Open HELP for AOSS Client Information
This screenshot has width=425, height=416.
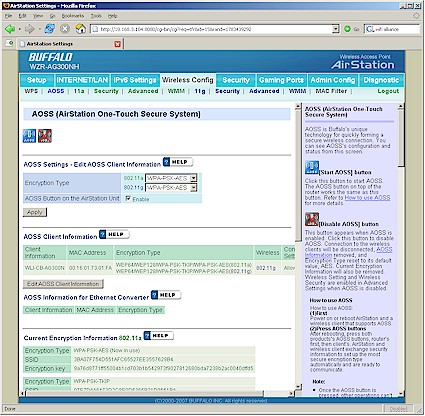(x=114, y=234)
